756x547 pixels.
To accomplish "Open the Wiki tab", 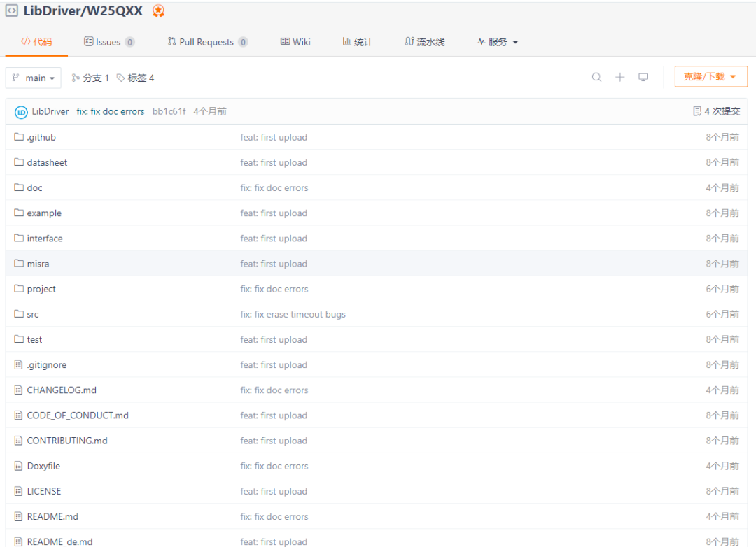I will [295, 42].
